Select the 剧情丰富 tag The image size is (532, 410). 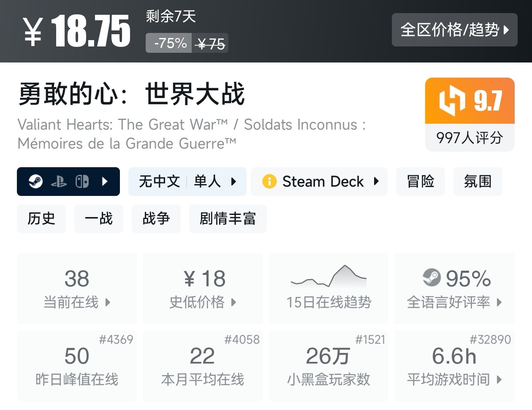click(x=228, y=219)
